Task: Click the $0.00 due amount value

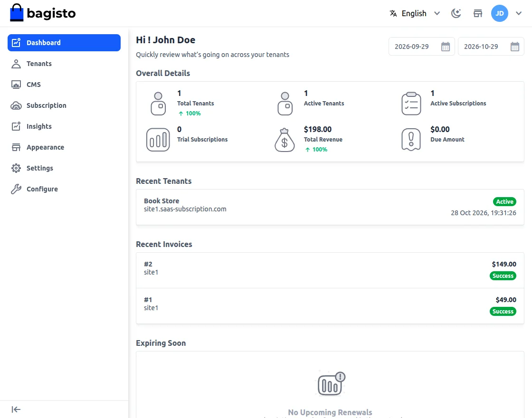Action: pyautogui.click(x=440, y=129)
